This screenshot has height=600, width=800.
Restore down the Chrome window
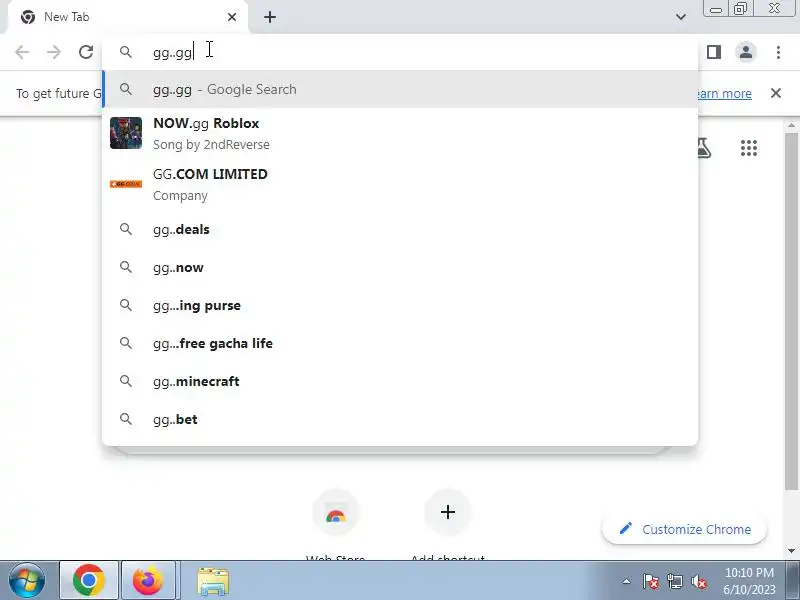740,9
